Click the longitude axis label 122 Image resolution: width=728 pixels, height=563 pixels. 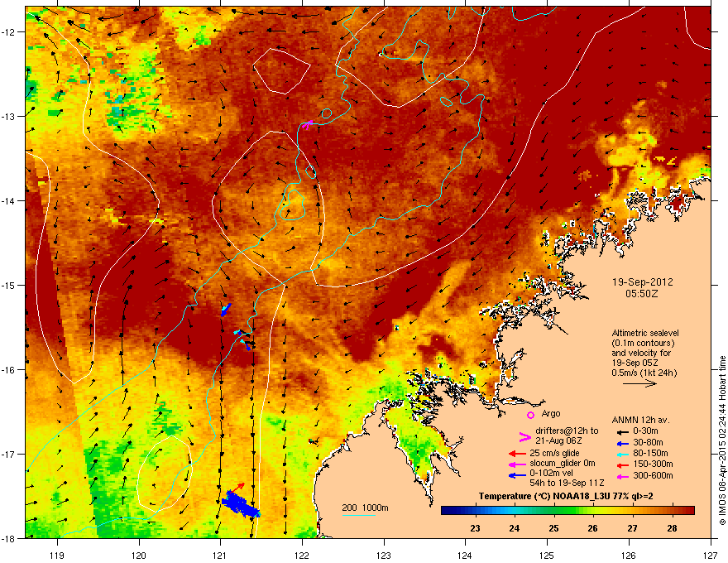(x=302, y=555)
